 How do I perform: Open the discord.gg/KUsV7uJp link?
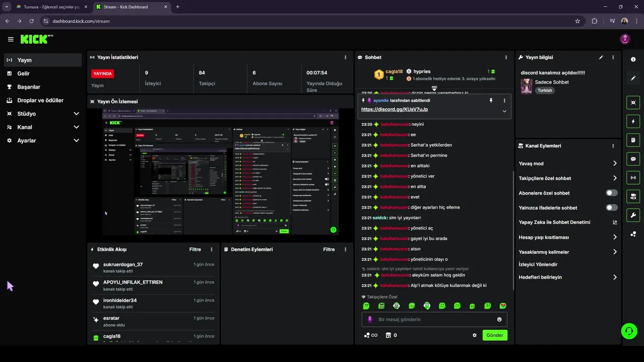tap(394, 109)
